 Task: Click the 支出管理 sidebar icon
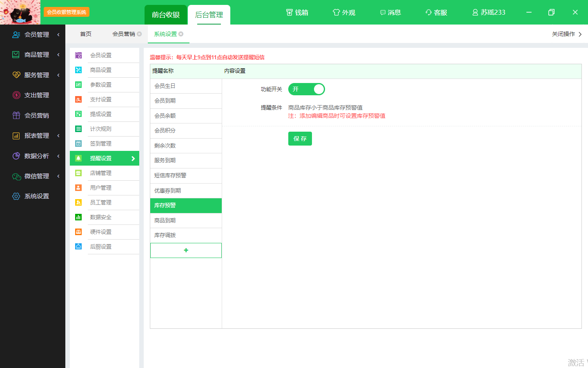(x=16, y=95)
